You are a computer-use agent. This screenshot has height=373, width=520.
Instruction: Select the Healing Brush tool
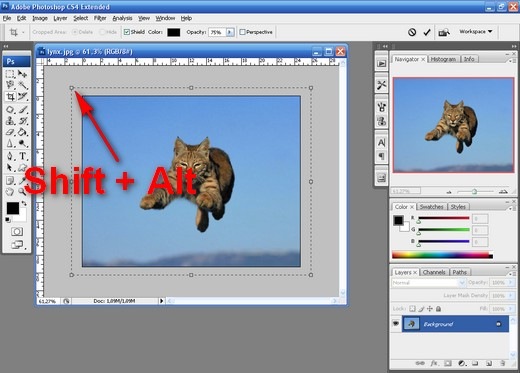click(x=10, y=110)
